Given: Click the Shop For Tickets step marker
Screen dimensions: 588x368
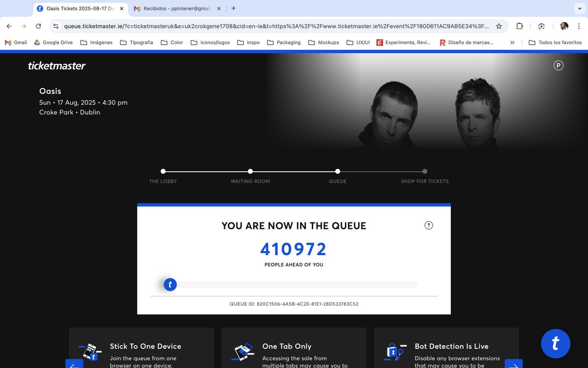Looking at the screenshot, I should pos(425,171).
